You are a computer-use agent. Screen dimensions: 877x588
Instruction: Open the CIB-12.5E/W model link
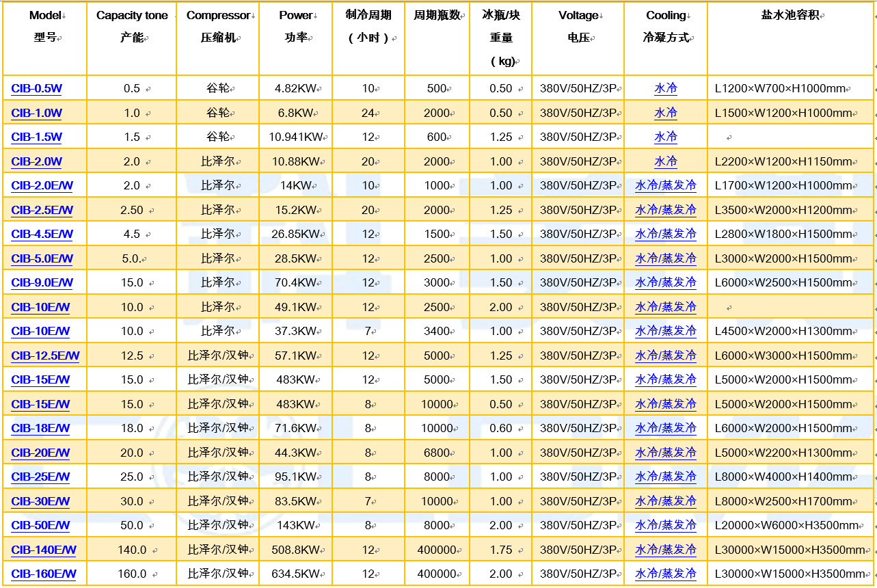click(45, 356)
